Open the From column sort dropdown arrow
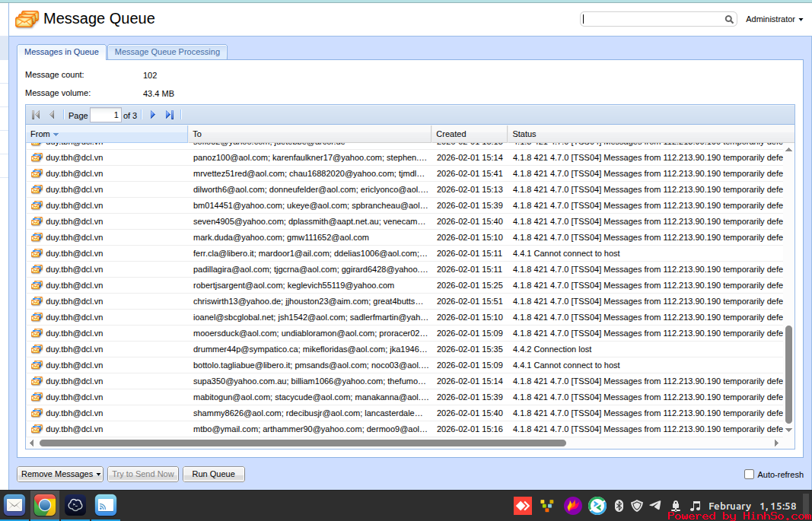This screenshot has width=812, height=521. pyautogui.click(x=56, y=135)
